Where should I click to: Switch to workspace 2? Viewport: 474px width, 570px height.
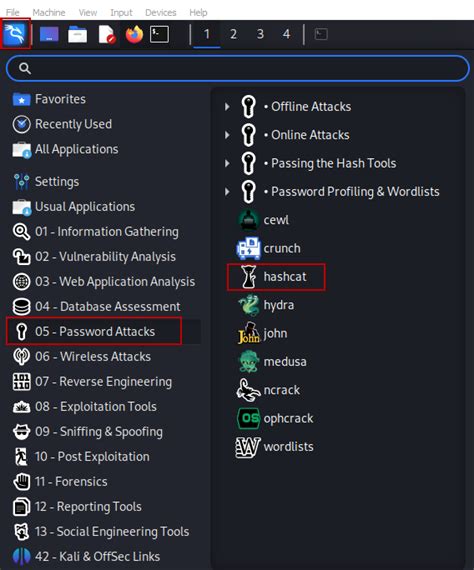[233, 34]
